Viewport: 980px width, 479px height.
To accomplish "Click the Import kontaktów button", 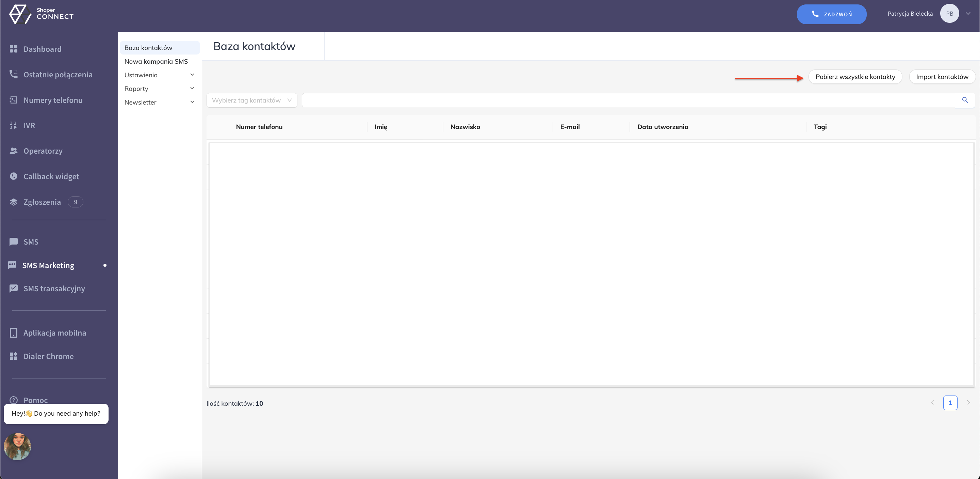I will pyautogui.click(x=942, y=77).
